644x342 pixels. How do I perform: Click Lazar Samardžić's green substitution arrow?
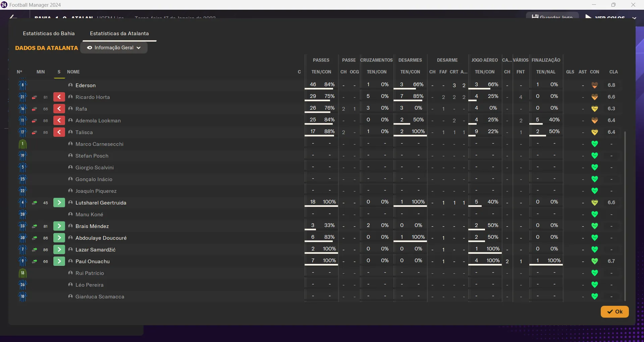point(59,250)
